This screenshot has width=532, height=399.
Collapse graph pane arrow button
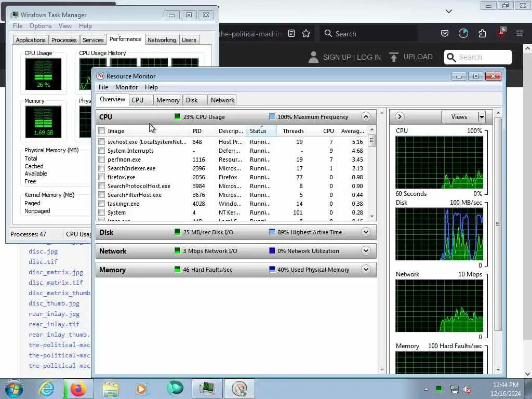[400, 117]
